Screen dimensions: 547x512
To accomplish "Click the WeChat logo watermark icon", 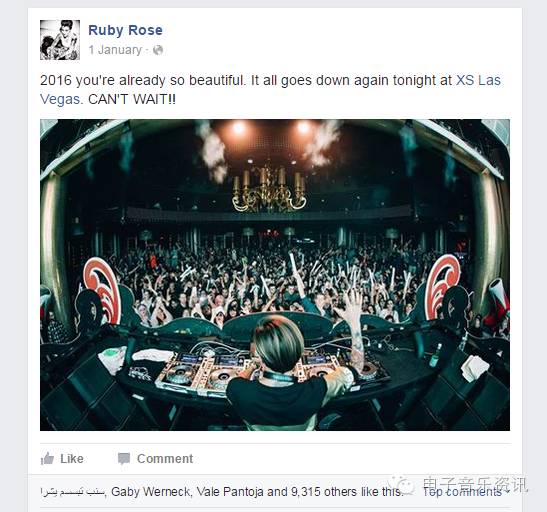I will click(403, 484).
